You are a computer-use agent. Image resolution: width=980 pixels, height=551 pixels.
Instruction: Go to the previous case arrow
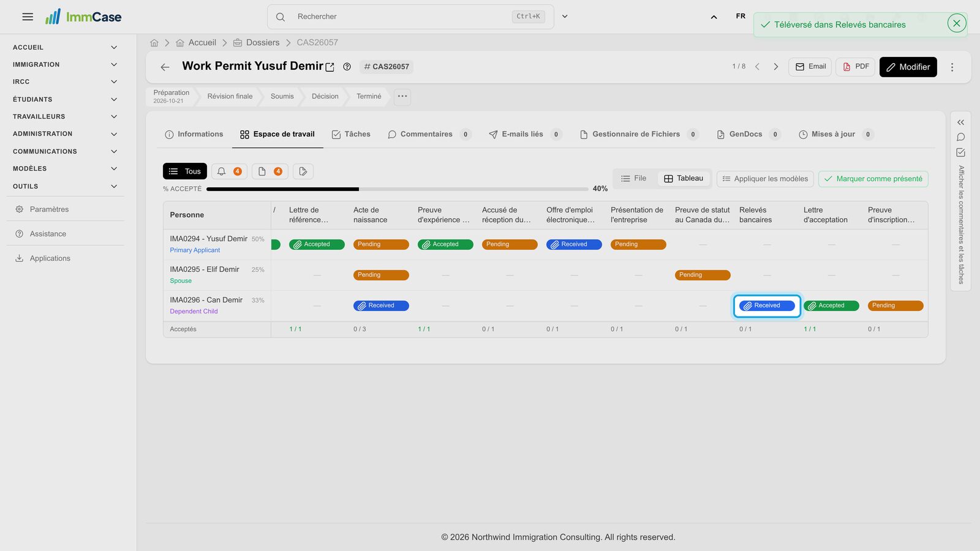[x=758, y=67]
